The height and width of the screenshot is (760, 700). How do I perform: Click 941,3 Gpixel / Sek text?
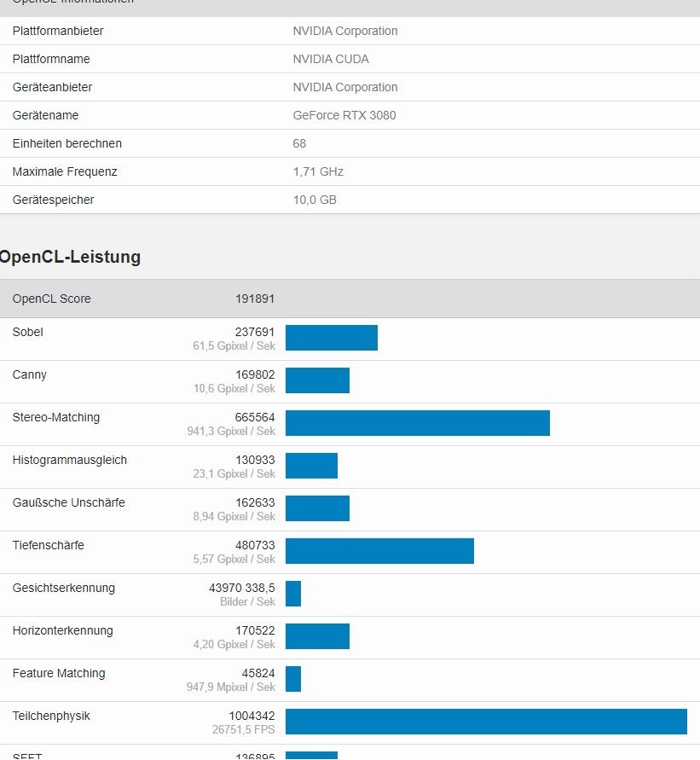(x=231, y=432)
